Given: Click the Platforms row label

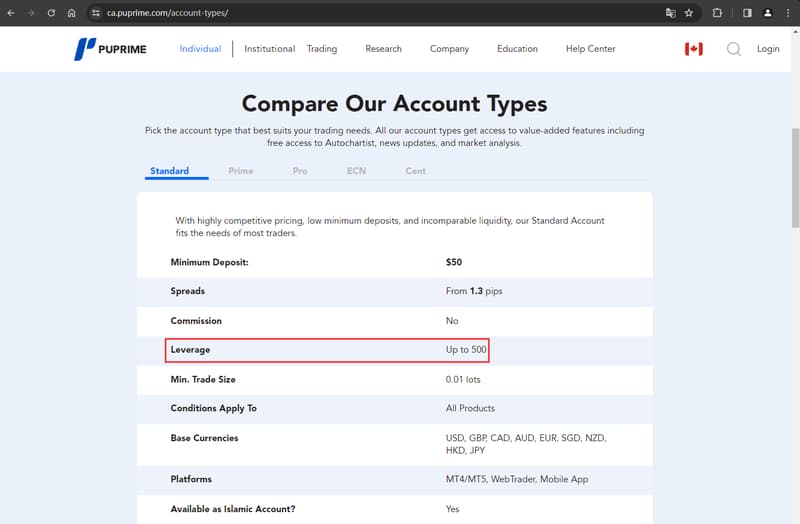Looking at the screenshot, I should click(x=191, y=480).
